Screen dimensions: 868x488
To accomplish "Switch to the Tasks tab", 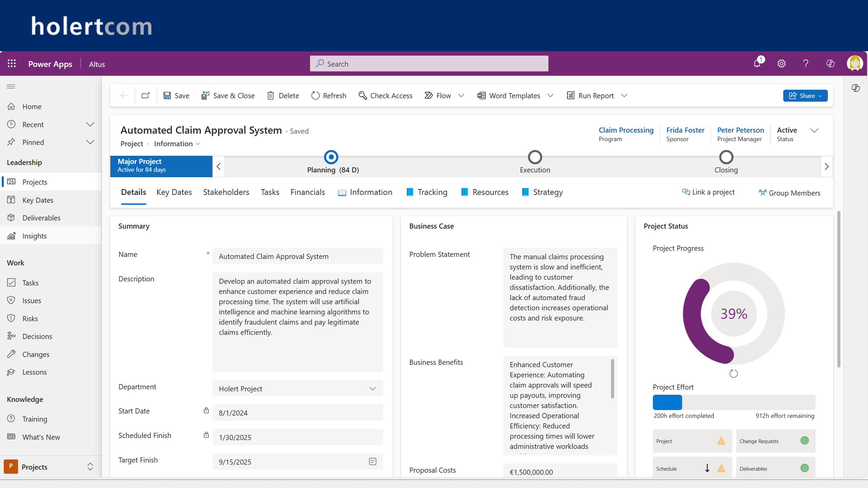I will point(270,192).
